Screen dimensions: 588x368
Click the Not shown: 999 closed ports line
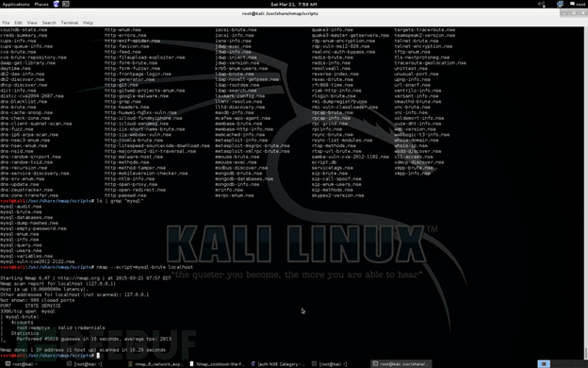point(37,300)
